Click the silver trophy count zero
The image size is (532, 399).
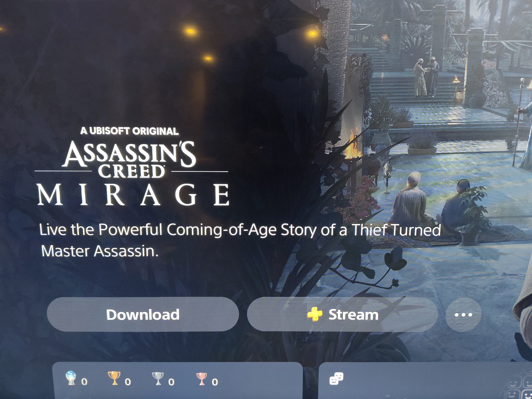click(x=171, y=382)
